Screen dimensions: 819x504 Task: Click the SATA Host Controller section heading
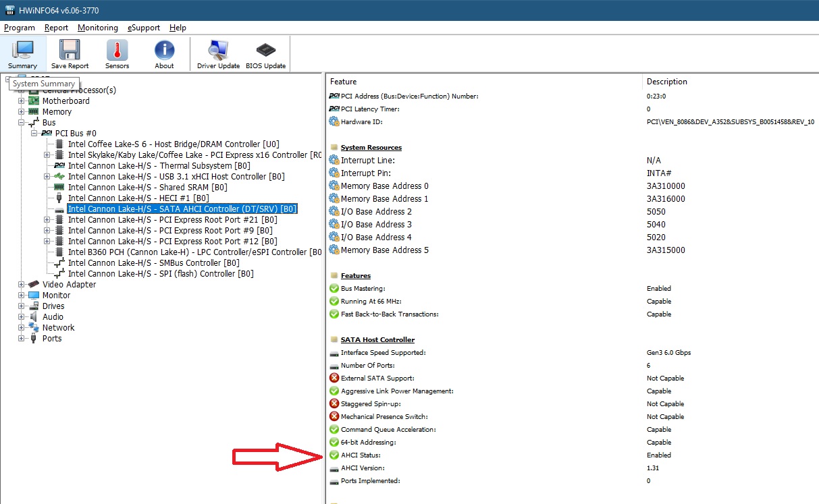pyautogui.click(x=377, y=339)
